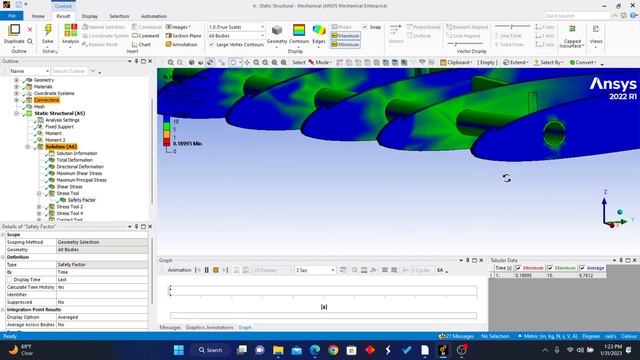Open File Explorer from the taskbar

click(x=278, y=350)
